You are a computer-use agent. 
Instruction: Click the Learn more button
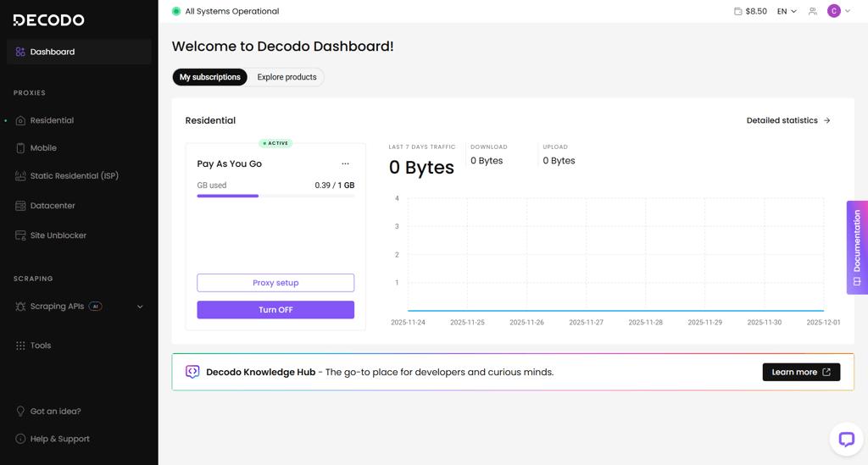click(801, 372)
